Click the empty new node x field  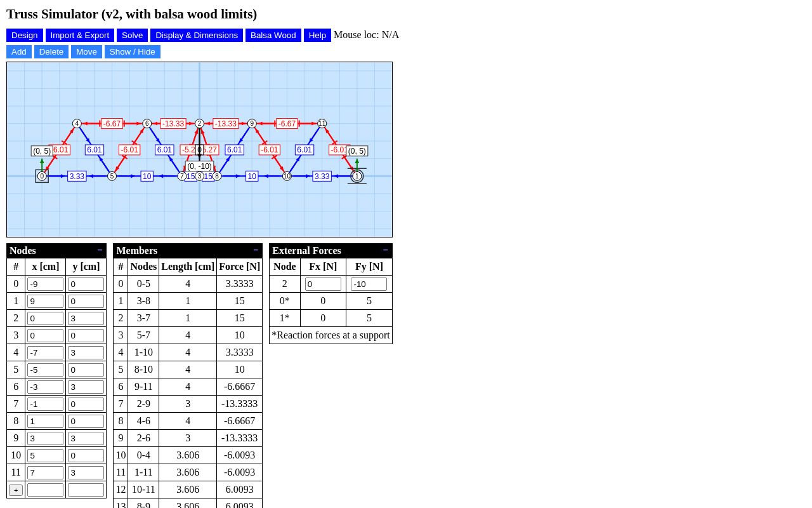tap(45, 490)
